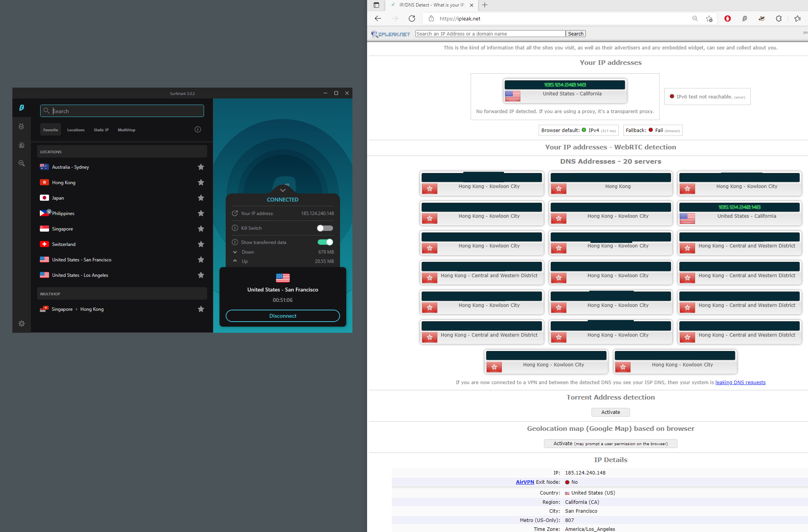
Task: Click the Surfshark logo icon in sidebar
Action: pyautogui.click(x=22, y=108)
